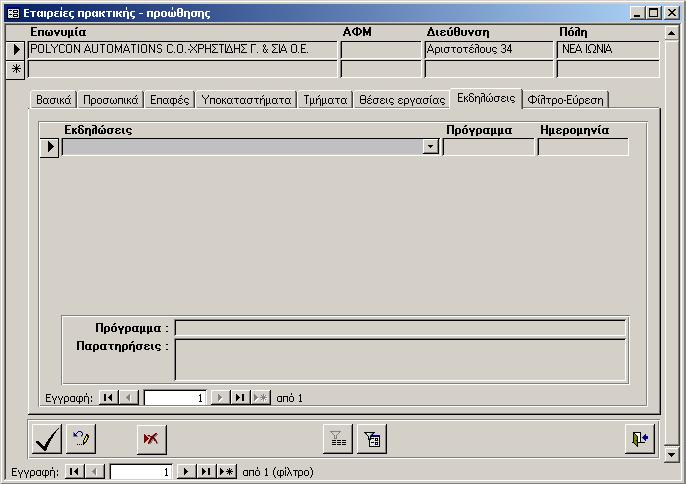The image size is (686, 484).
Task: Add new record in bottom navigator
Action: click(227, 471)
